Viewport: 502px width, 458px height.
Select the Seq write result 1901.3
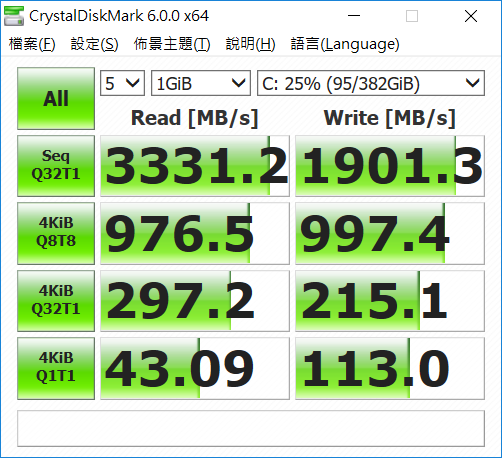[390, 166]
